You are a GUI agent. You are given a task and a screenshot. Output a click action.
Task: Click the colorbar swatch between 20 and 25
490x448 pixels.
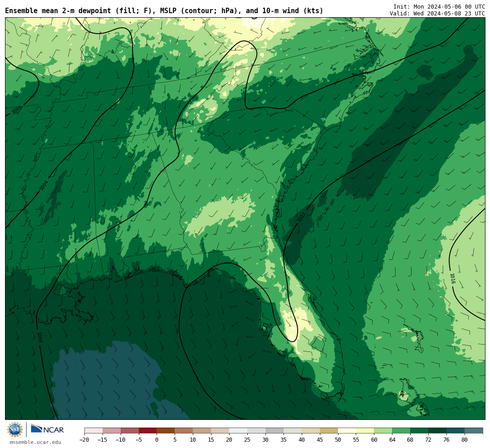click(x=238, y=430)
